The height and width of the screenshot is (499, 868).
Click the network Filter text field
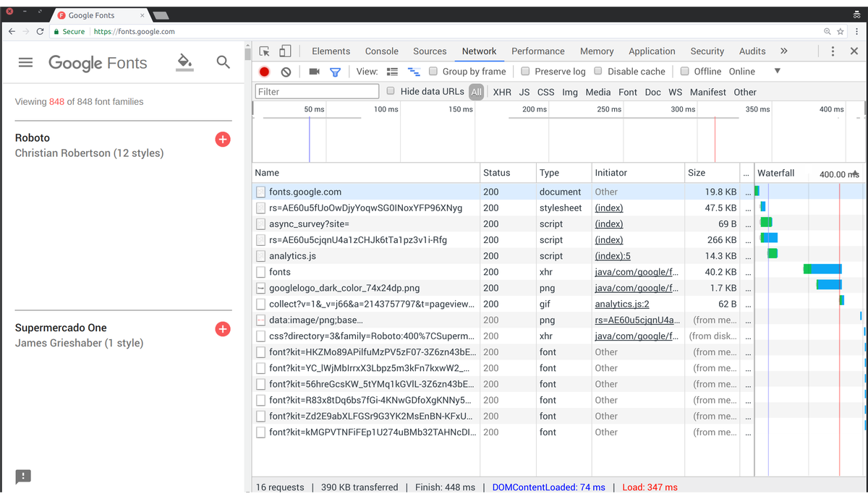317,92
